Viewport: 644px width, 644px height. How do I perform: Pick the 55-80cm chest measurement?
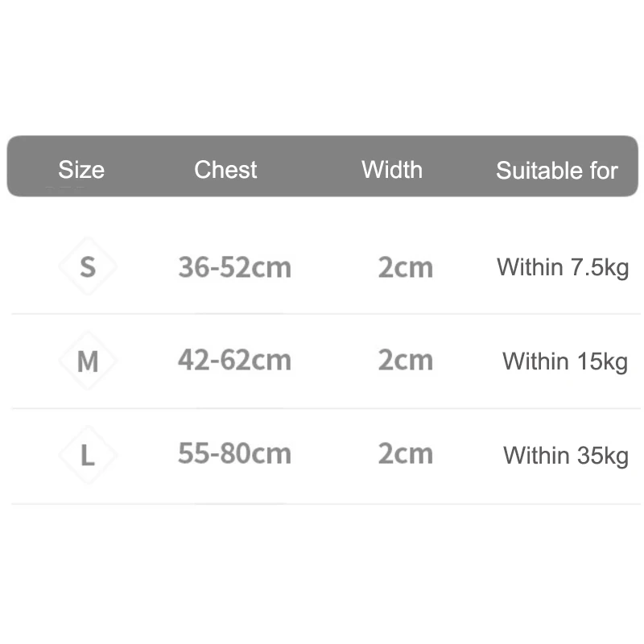[x=234, y=454]
